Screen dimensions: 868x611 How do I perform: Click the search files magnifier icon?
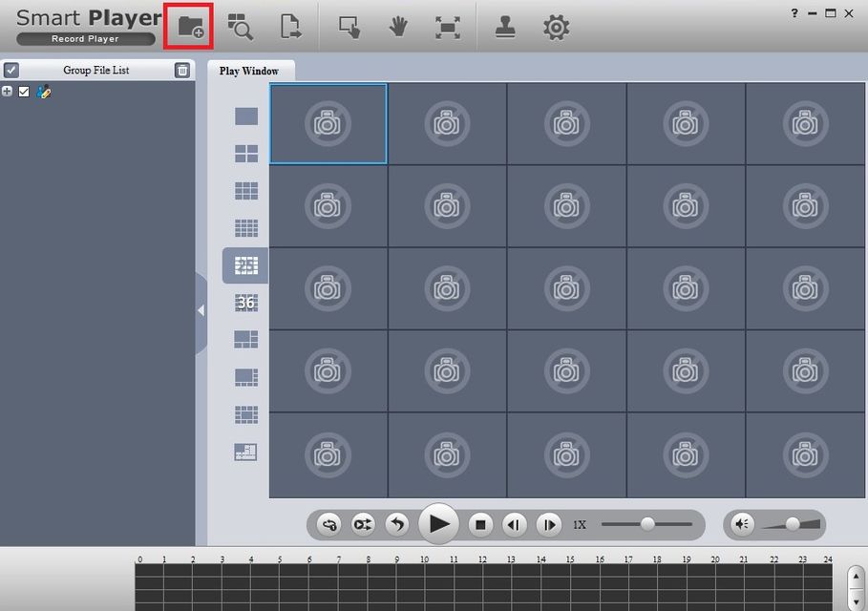(x=241, y=27)
